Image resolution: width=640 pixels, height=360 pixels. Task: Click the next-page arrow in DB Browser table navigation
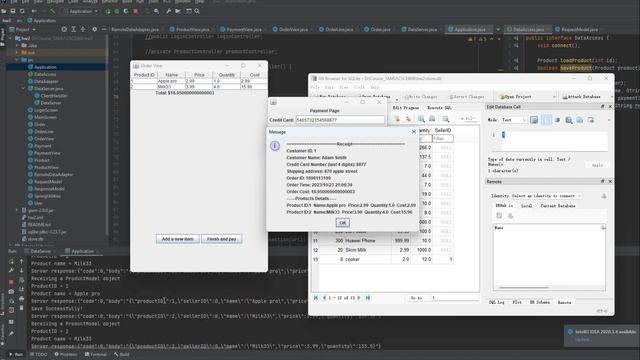click(359, 298)
